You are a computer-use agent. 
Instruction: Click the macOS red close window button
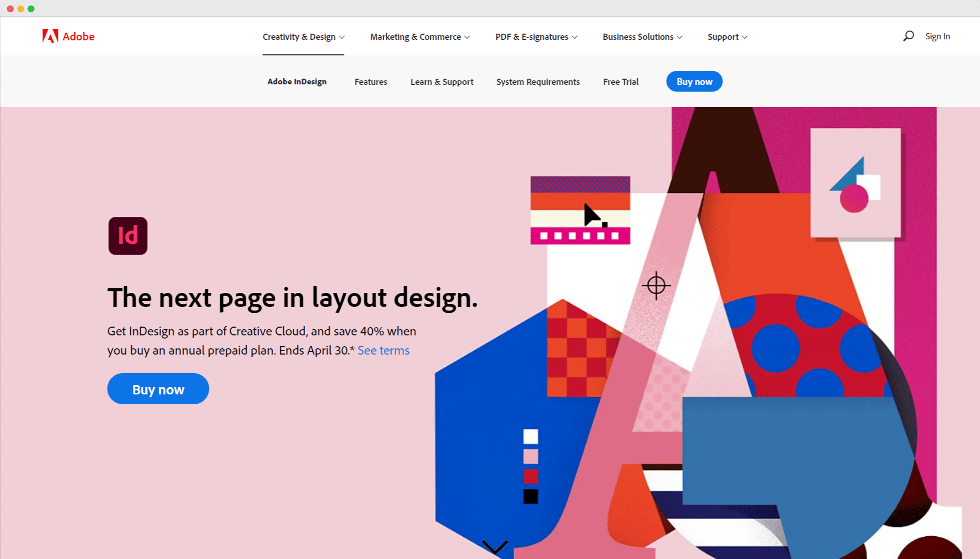(10, 9)
